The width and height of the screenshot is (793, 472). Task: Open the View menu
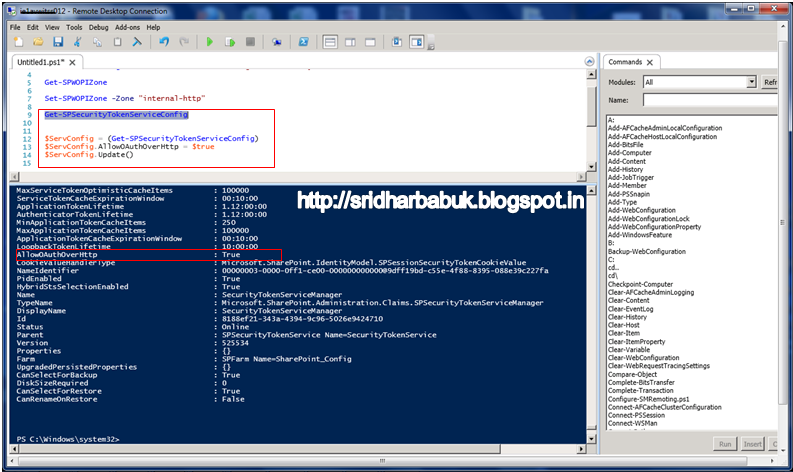tap(52, 27)
